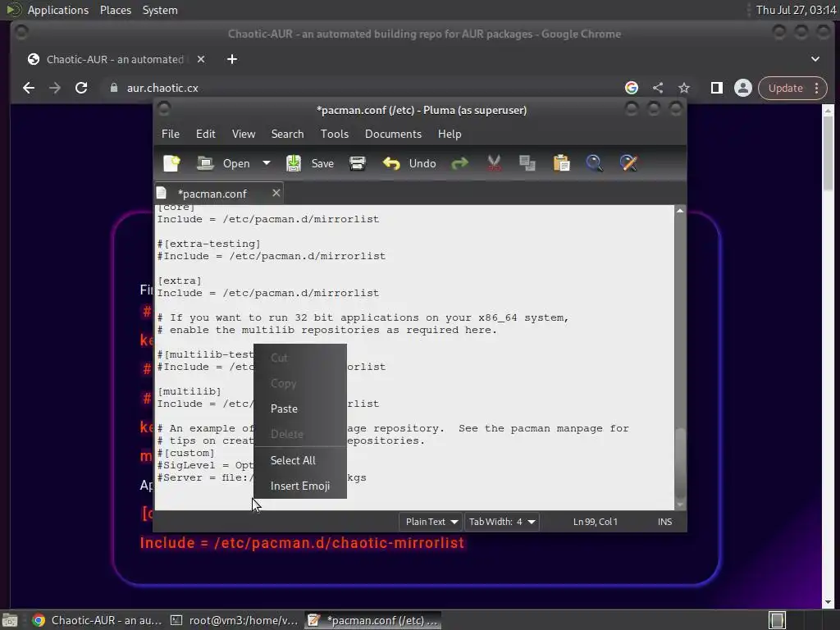
Task: Open the Tools menu in Pluma
Action: click(x=335, y=134)
